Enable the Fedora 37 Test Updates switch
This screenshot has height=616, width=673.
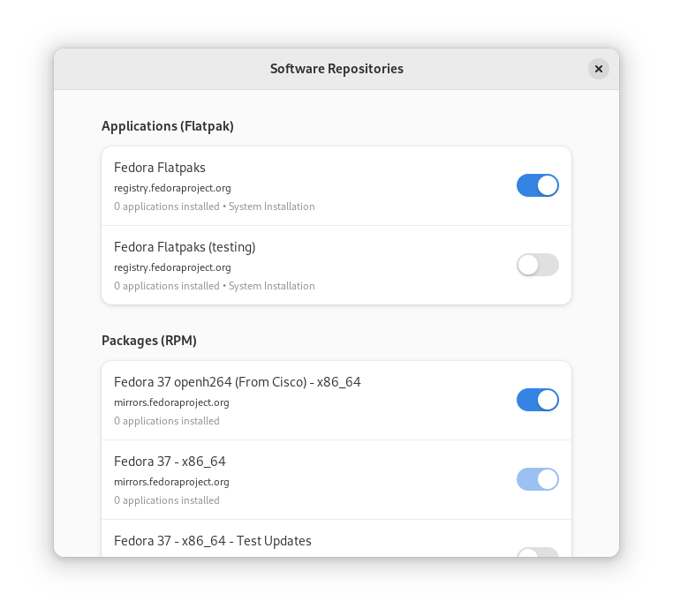537,552
